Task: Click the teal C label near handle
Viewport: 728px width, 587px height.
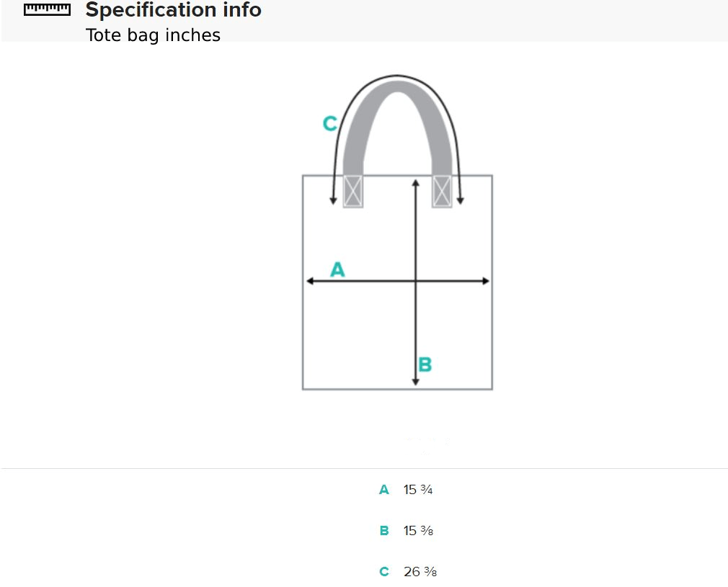Action: 329,124
